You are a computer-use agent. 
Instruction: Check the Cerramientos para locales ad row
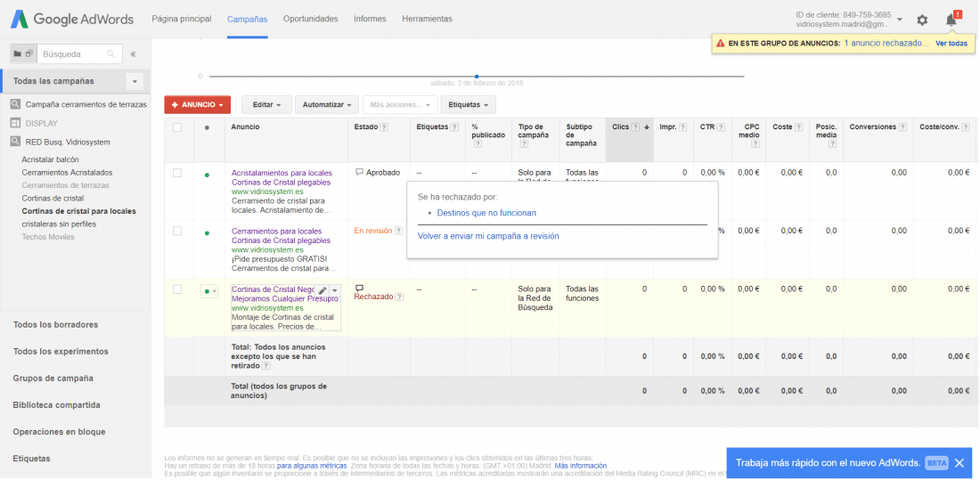point(177,231)
